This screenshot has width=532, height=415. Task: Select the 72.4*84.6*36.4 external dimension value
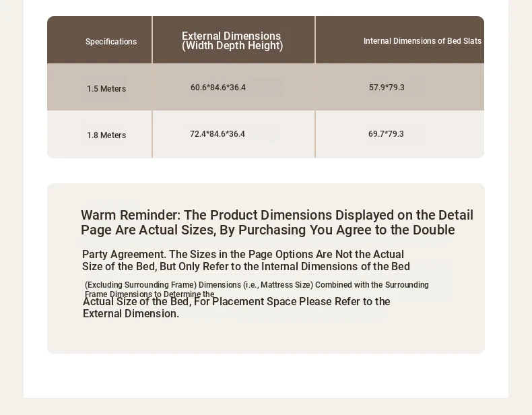tap(217, 134)
